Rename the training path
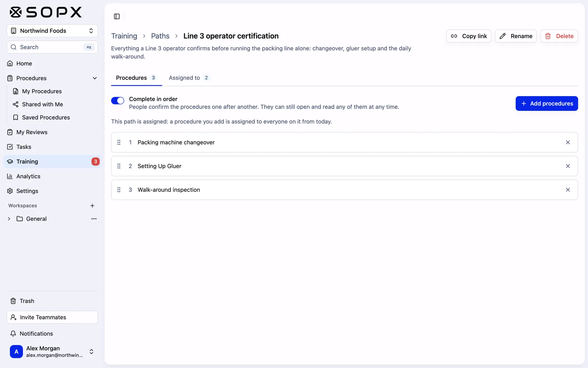This screenshot has width=588, height=368. point(516,36)
